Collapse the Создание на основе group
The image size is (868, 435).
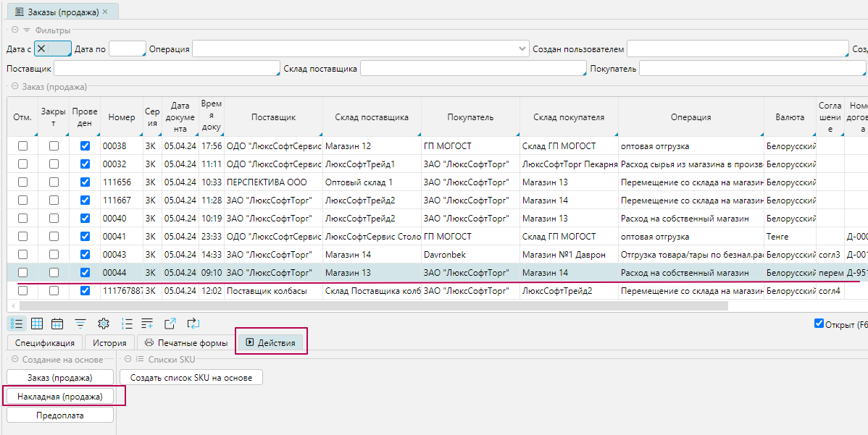14,360
